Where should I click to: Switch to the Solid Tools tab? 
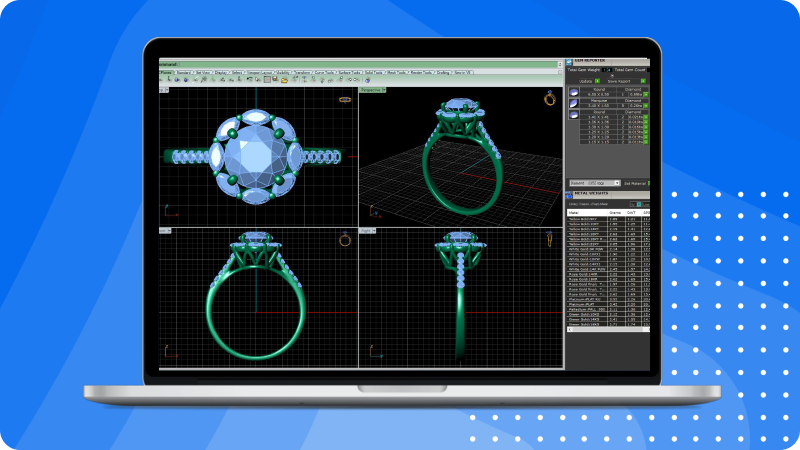(x=375, y=72)
